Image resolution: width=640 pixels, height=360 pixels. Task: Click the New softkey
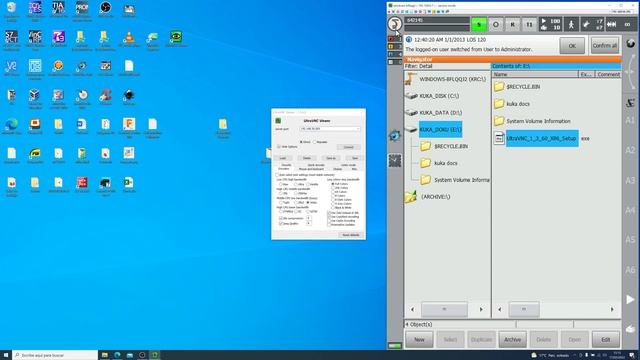coord(419,339)
